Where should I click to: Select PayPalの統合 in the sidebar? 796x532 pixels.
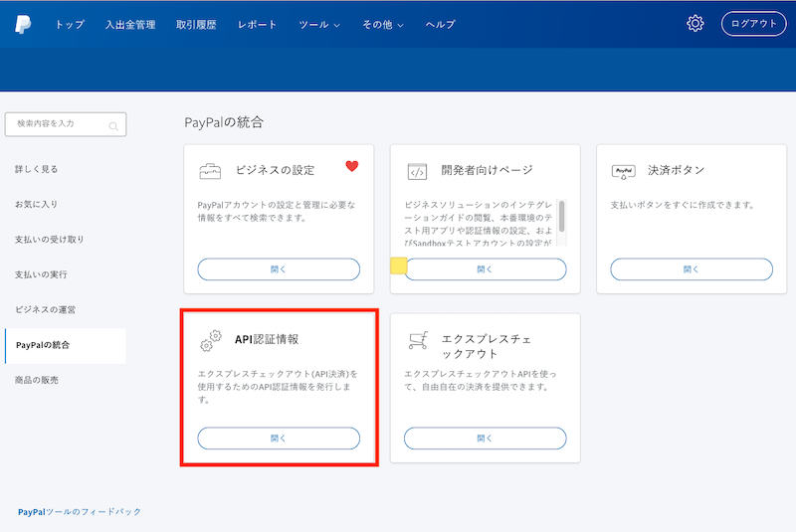(66, 345)
